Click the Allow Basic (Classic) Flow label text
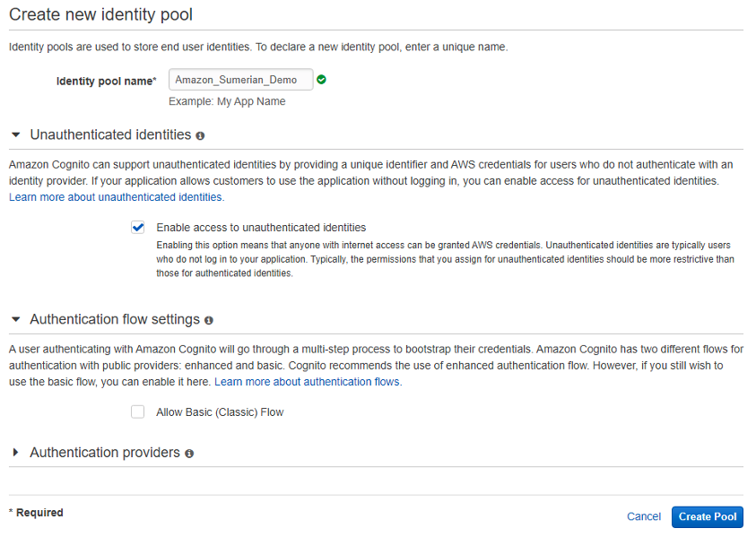The height and width of the screenshot is (537, 756). pos(220,412)
